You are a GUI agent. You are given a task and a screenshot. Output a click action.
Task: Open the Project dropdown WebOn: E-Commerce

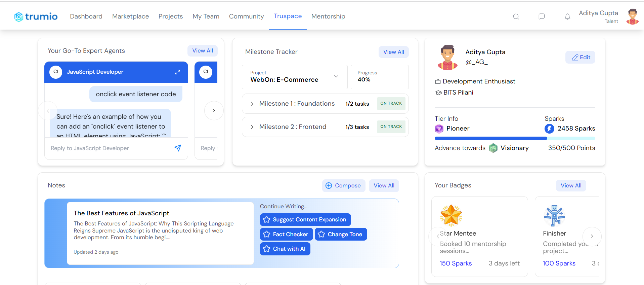[295, 77]
